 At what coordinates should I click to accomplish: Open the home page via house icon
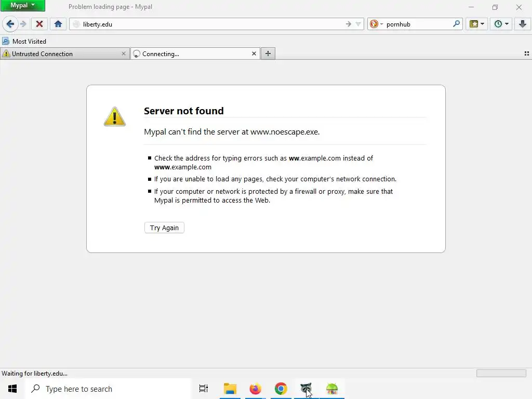point(58,24)
